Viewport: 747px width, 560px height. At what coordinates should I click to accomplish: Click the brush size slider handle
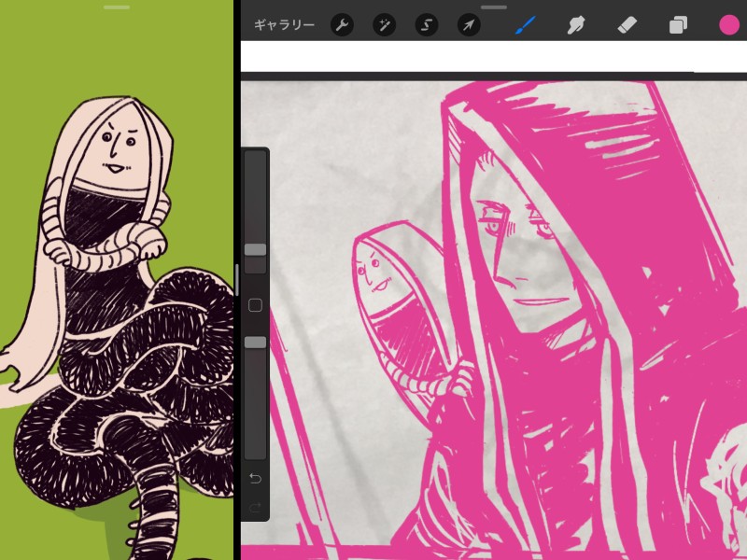[255, 249]
